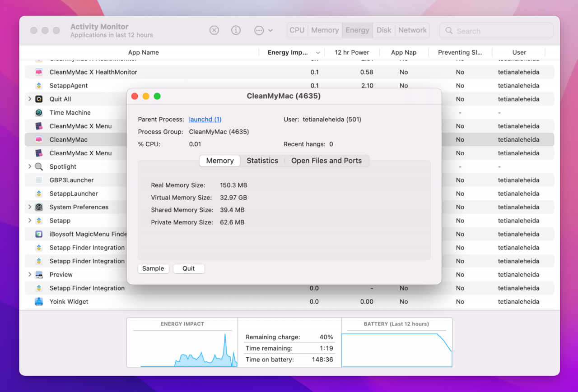
Task: Click the GBP3Launcher app icon
Action: (x=39, y=180)
